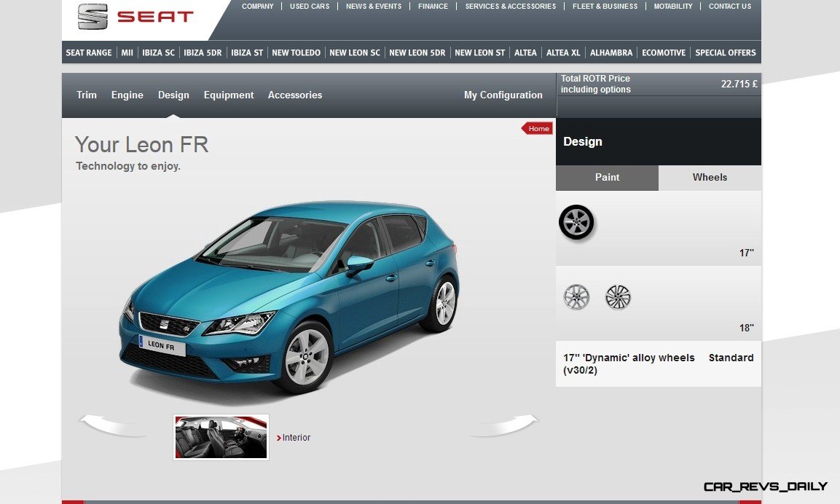Screen dimensions: 840x504
Task: Click the blue Leon FR car image
Action: pos(289,297)
